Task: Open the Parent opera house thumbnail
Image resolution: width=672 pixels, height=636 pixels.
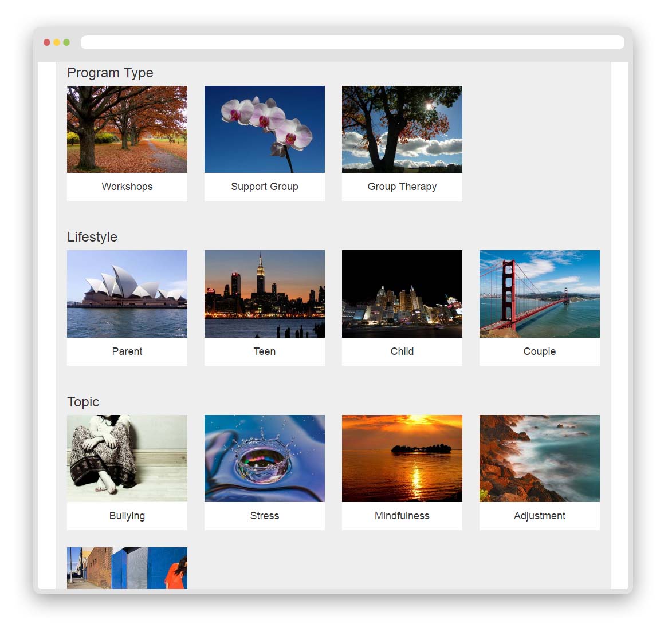Action: (127, 294)
